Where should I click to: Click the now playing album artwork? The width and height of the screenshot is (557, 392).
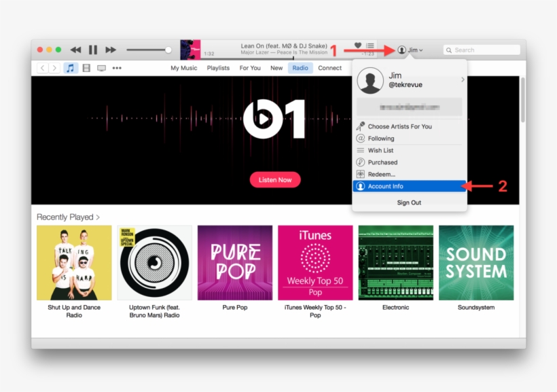tap(190, 50)
